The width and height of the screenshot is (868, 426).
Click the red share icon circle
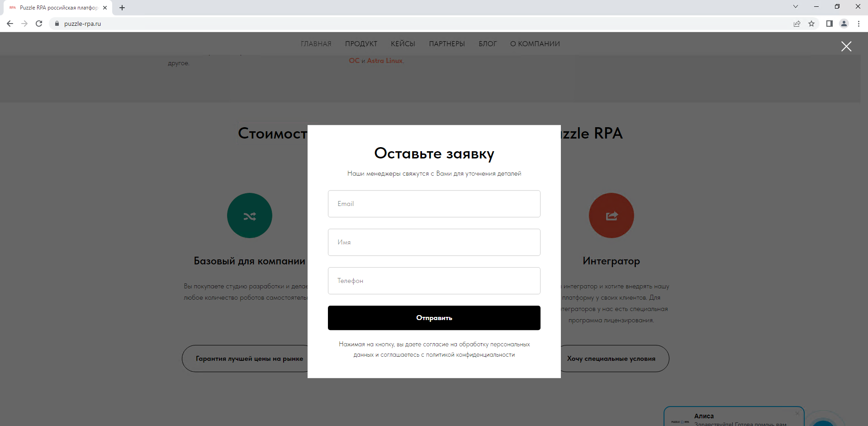[612, 215]
